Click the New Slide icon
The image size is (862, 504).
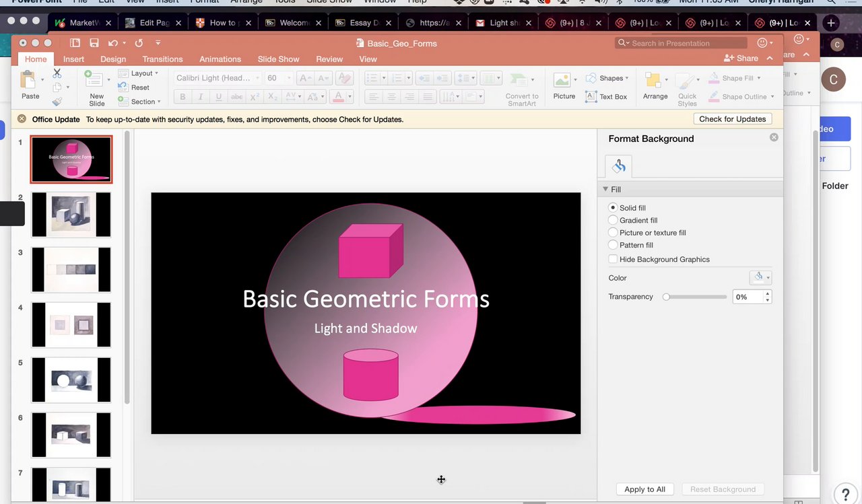pos(95,81)
